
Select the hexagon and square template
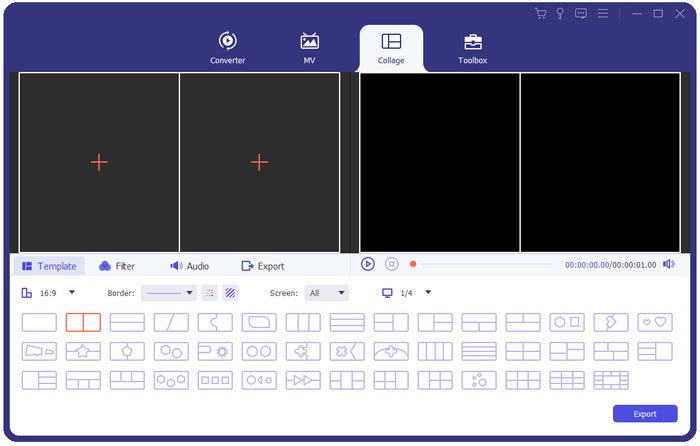coord(567,322)
